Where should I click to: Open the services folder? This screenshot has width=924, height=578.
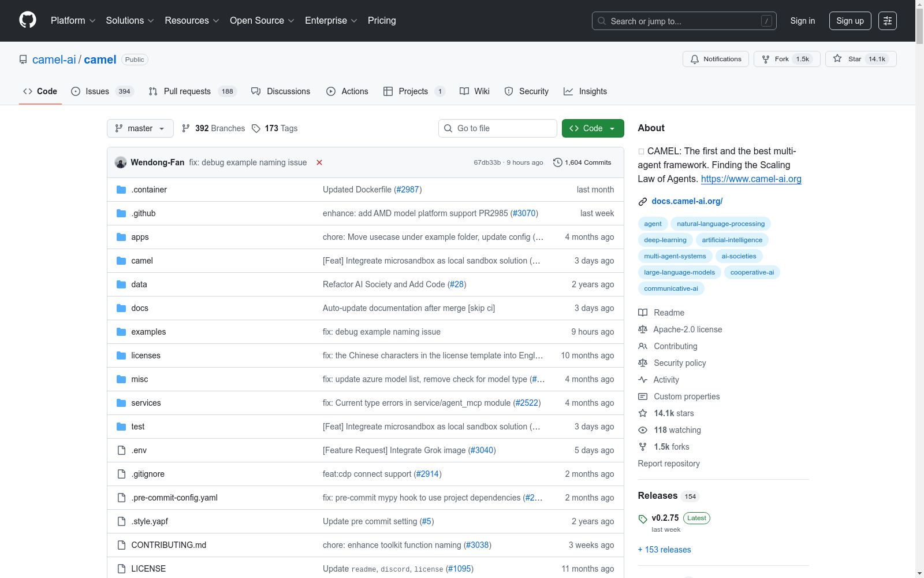coord(146,403)
